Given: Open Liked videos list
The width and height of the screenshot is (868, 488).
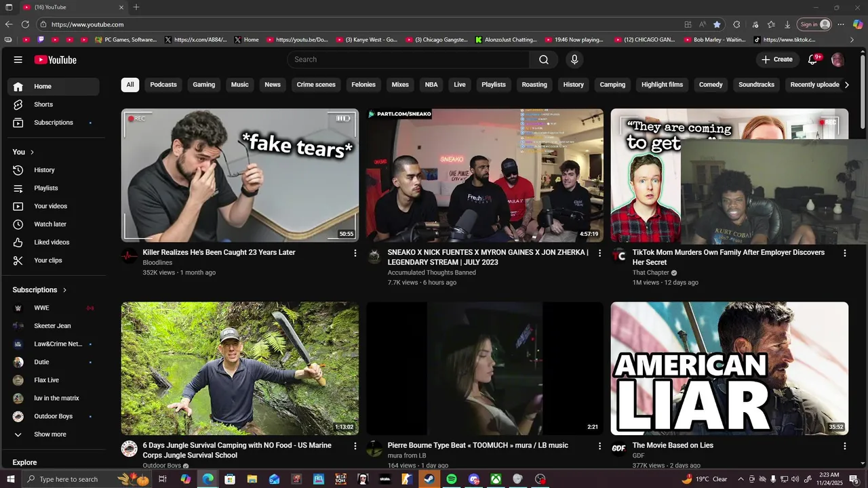Looking at the screenshot, I should [x=53, y=242].
